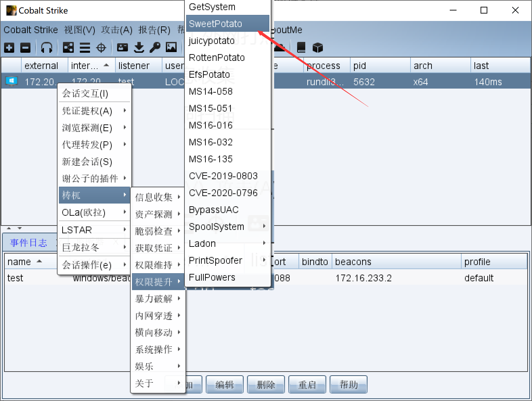Open the credentials toolbar icon
The width and height of the screenshot is (532, 401).
pyautogui.click(x=123, y=48)
